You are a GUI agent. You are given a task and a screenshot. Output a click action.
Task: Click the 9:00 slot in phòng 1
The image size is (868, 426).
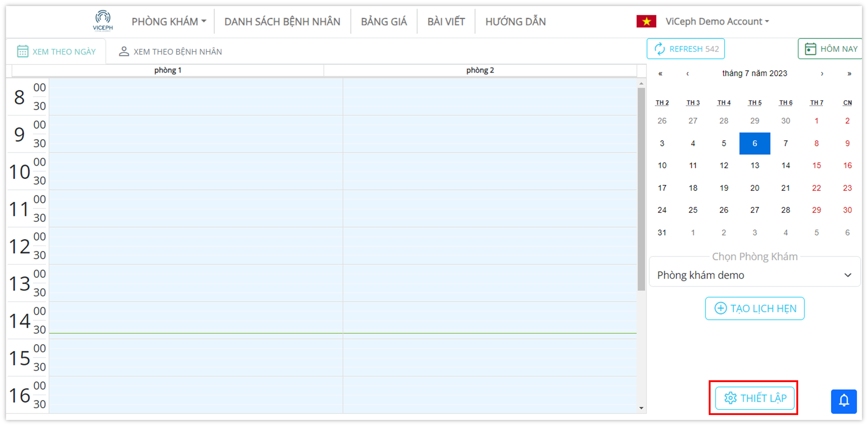(196, 125)
